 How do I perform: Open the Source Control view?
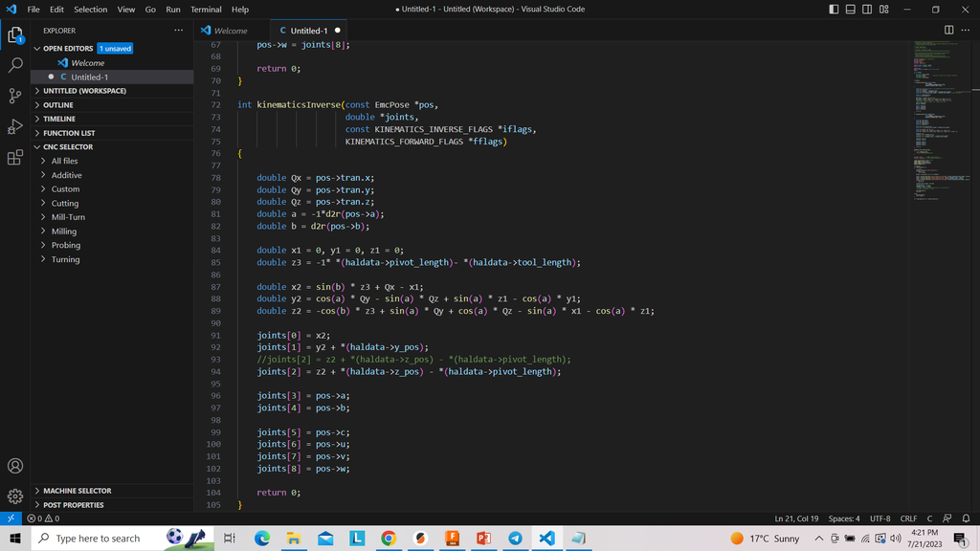[15, 96]
